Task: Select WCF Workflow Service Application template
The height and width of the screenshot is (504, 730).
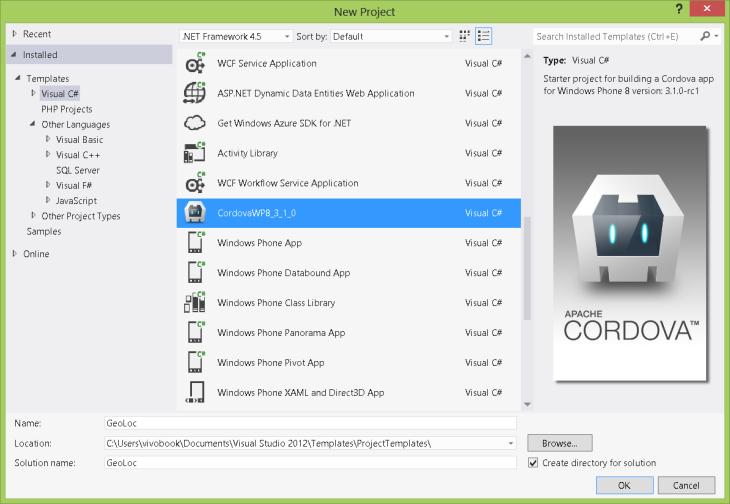Action: [349, 183]
